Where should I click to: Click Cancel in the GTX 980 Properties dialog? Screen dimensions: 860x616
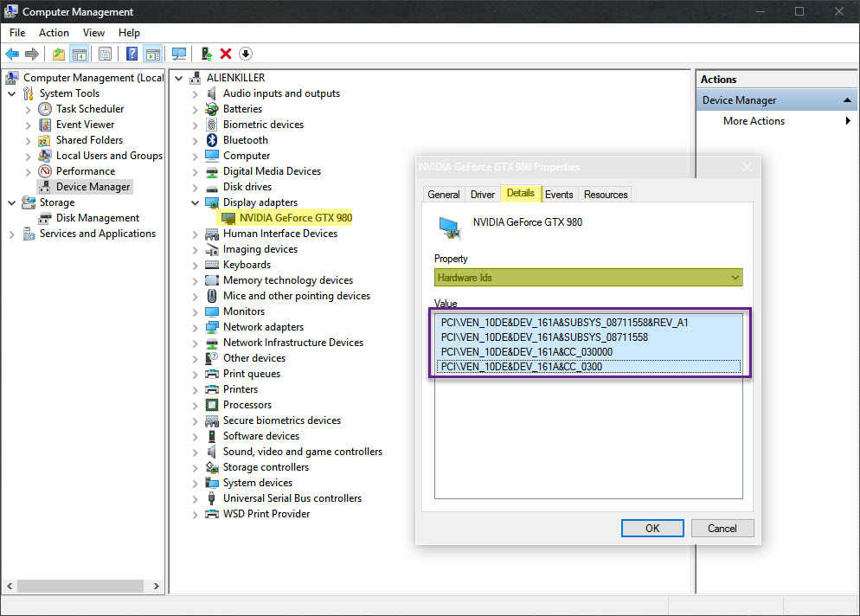click(x=722, y=529)
